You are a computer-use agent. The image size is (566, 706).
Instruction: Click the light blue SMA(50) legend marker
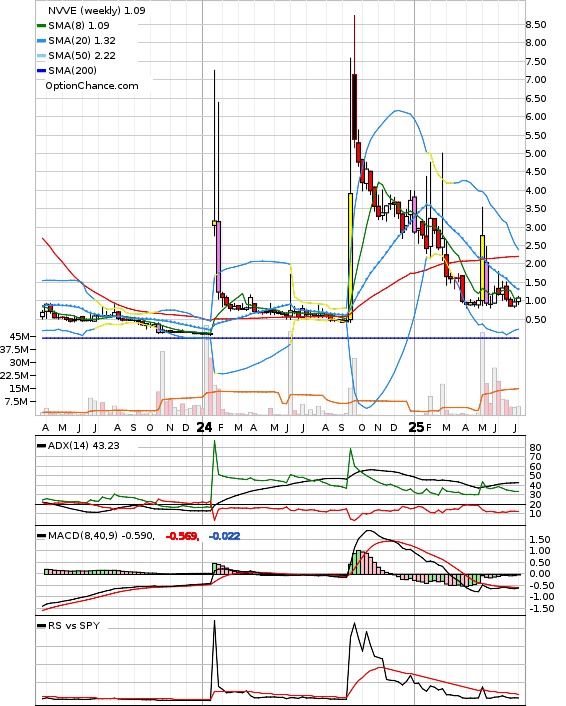41,56
